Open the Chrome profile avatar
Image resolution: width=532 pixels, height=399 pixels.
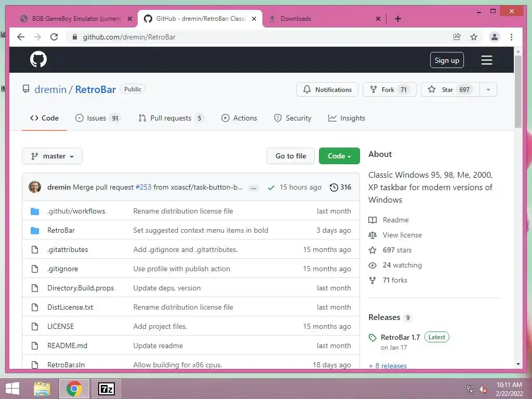coord(495,37)
